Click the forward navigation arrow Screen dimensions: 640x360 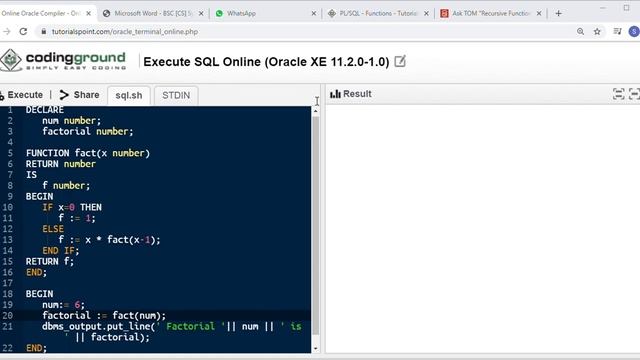coord(7,31)
